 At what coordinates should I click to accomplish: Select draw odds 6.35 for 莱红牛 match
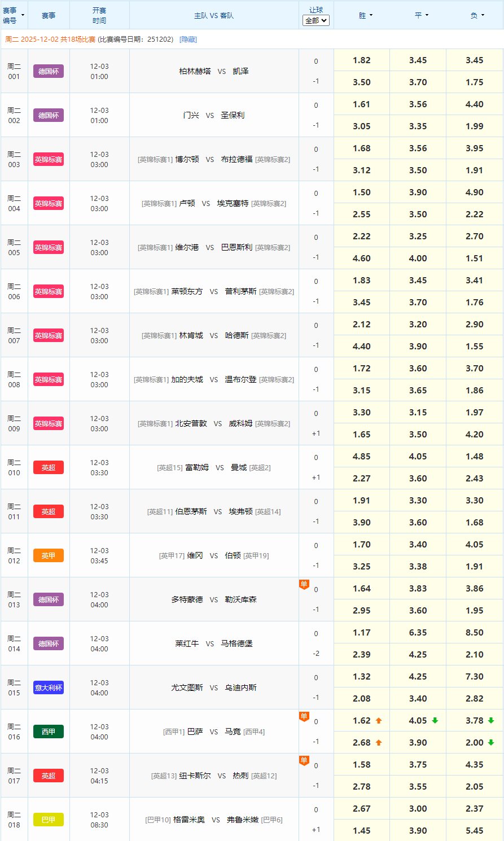point(418,633)
